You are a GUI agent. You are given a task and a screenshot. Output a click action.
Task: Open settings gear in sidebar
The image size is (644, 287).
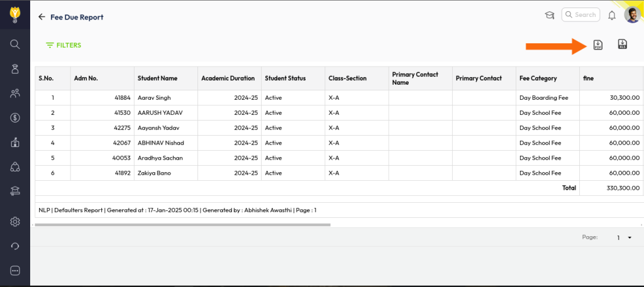15,222
